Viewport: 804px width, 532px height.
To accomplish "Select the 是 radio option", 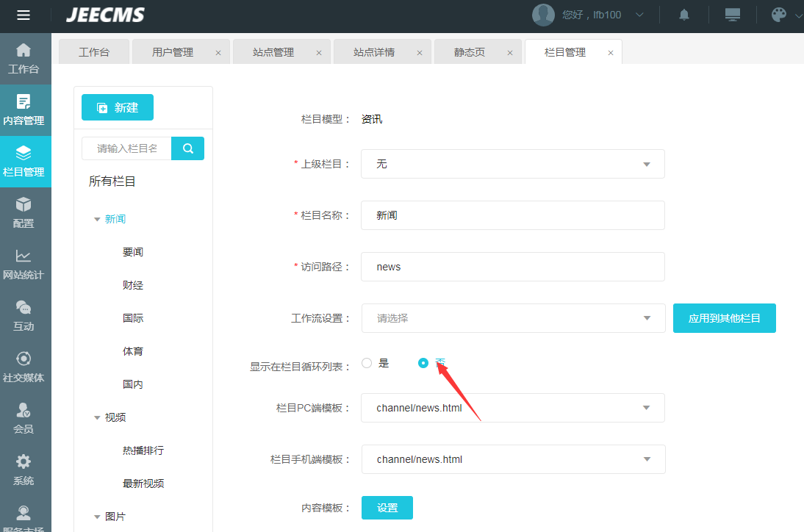I will 367,363.
